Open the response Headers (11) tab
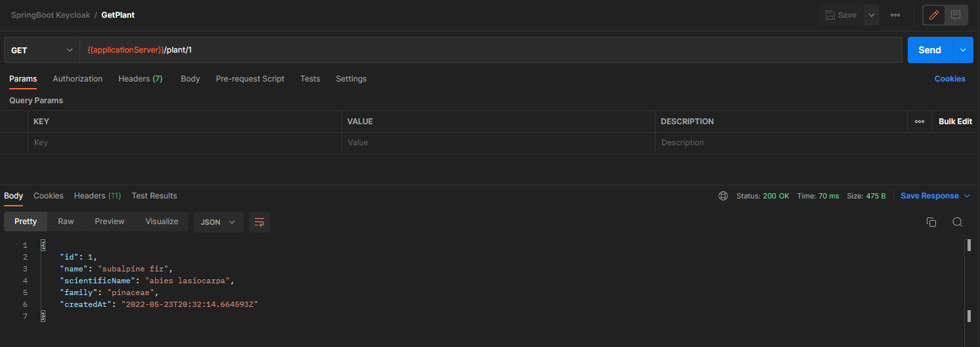This screenshot has height=347, width=980. [x=97, y=196]
